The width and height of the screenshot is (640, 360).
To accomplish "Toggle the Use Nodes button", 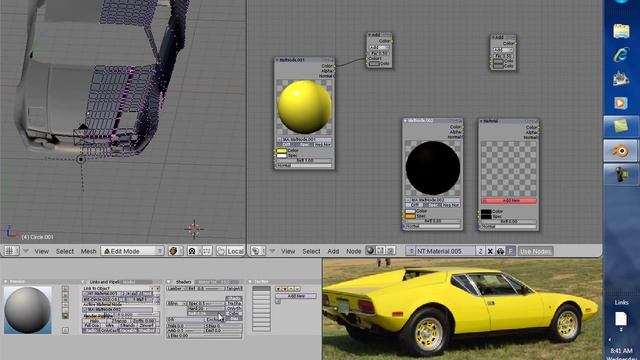I will (x=535, y=251).
